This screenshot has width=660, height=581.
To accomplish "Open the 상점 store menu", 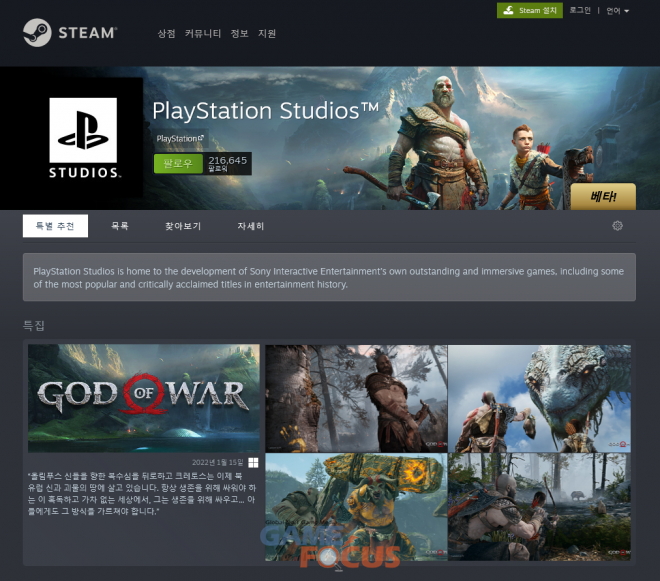I will (x=166, y=33).
